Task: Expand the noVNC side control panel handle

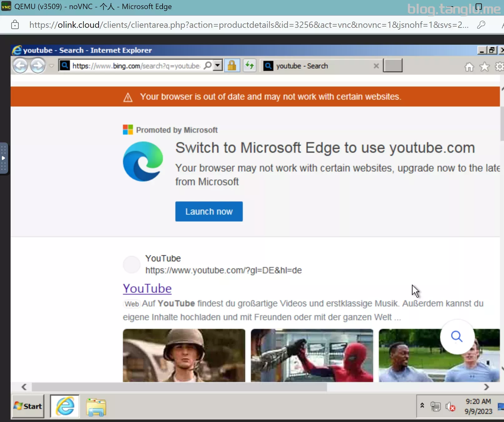Action: [4, 158]
